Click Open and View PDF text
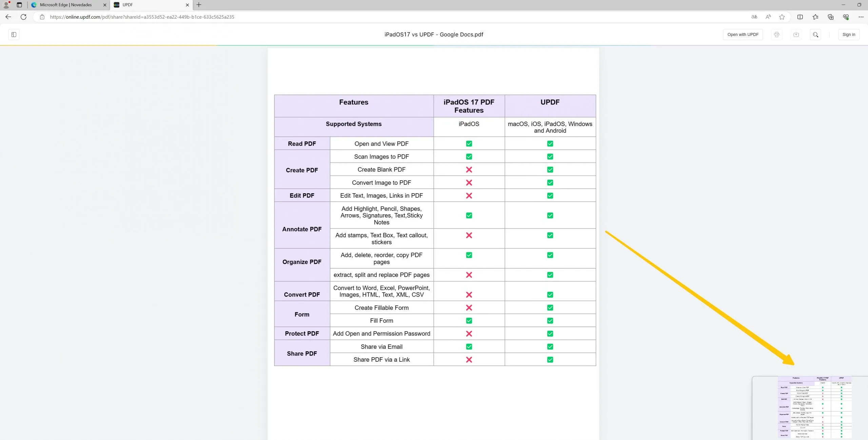This screenshot has width=868, height=440. coord(381,144)
